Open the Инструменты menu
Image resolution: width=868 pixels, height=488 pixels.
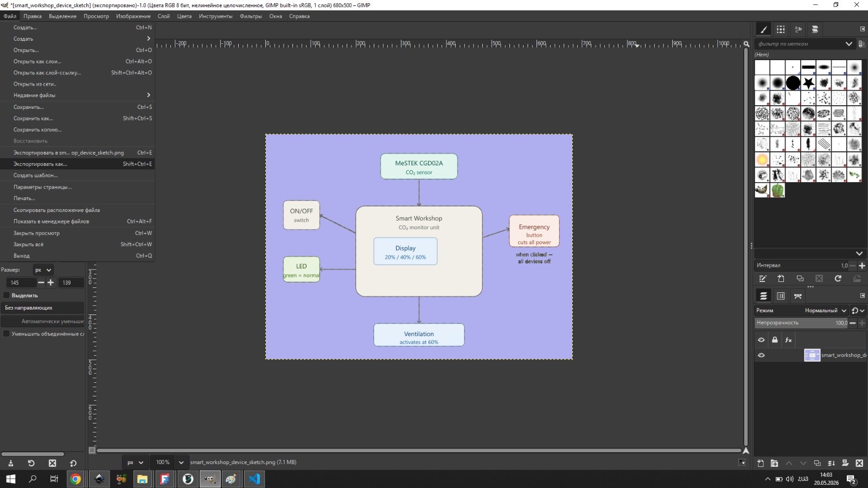(x=215, y=16)
